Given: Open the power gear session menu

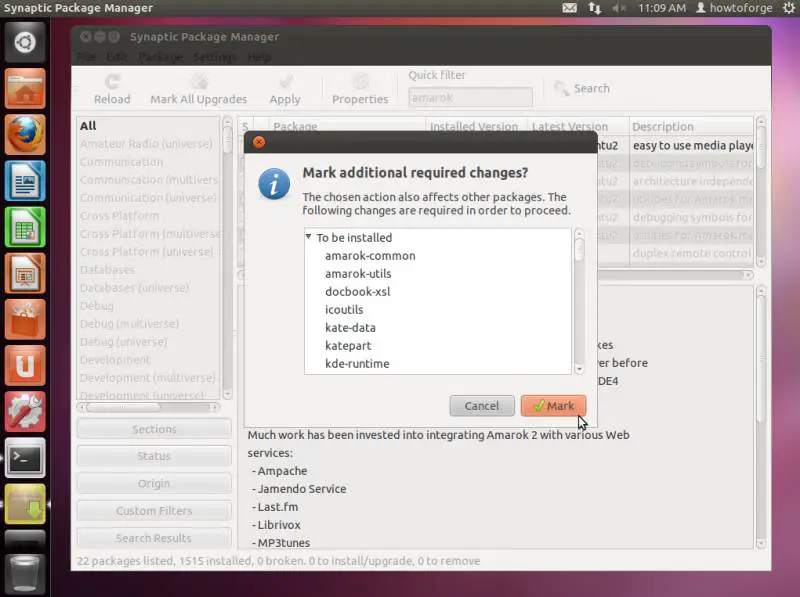Looking at the screenshot, I should click(789, 8).
